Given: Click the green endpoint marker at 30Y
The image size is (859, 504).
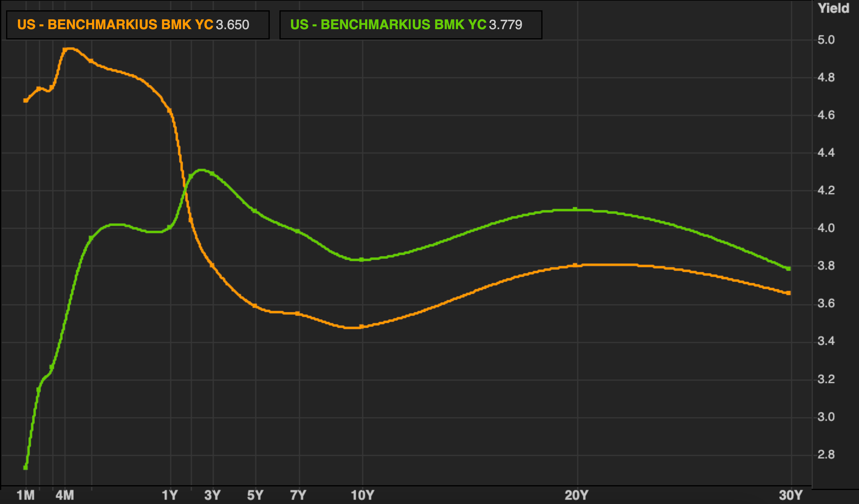Looking at the screenshot, I should point(789,269).
